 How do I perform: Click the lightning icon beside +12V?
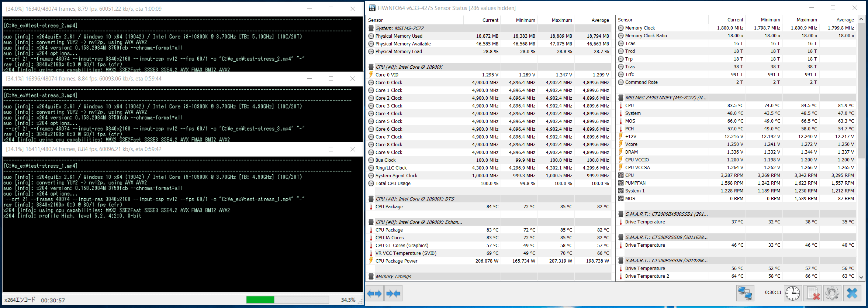point(621,136)
